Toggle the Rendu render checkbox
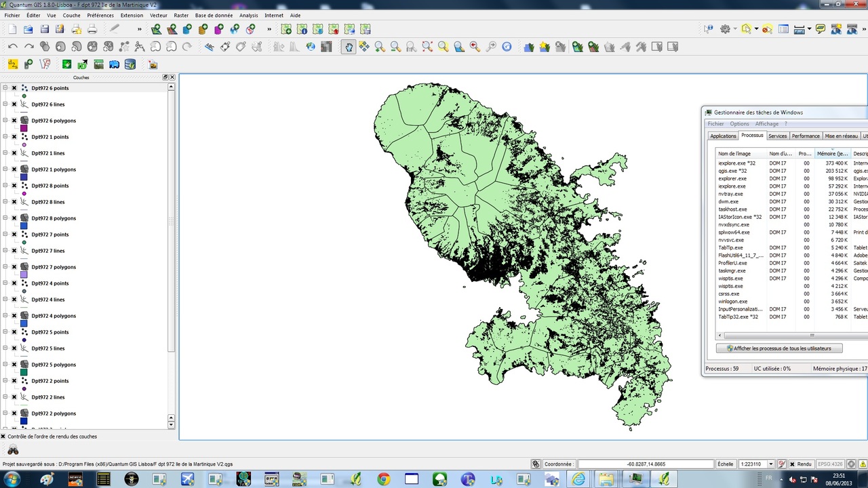 (791, 464)
